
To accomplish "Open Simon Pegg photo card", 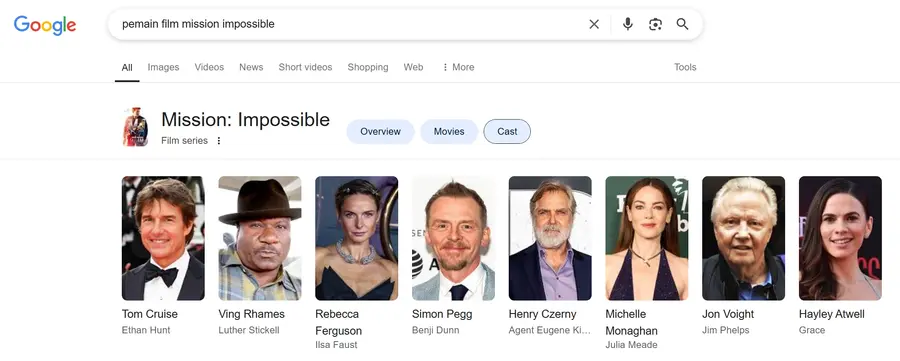I will click(x=453, y=238).
